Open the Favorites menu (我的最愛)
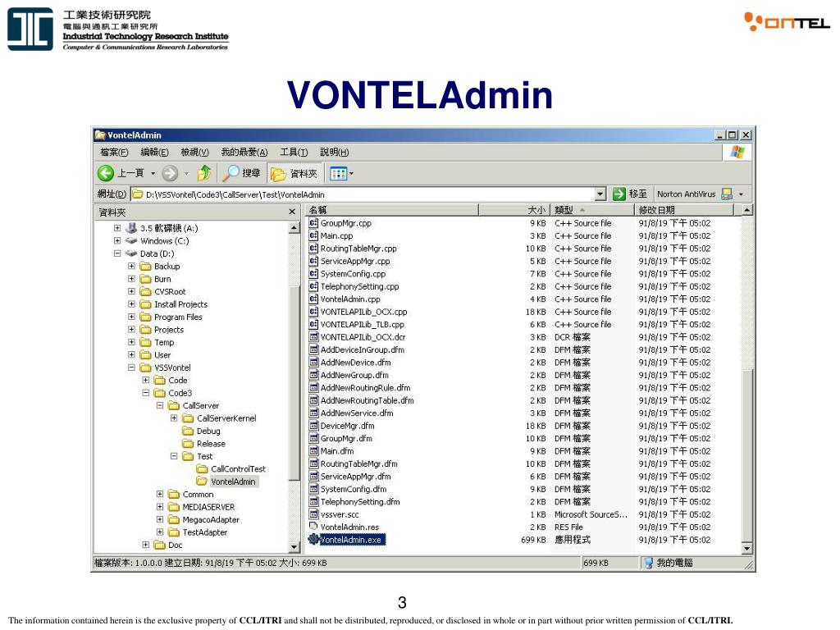This screenshot has width=840, height=630. pyautogui.click(x=244, y=152)
